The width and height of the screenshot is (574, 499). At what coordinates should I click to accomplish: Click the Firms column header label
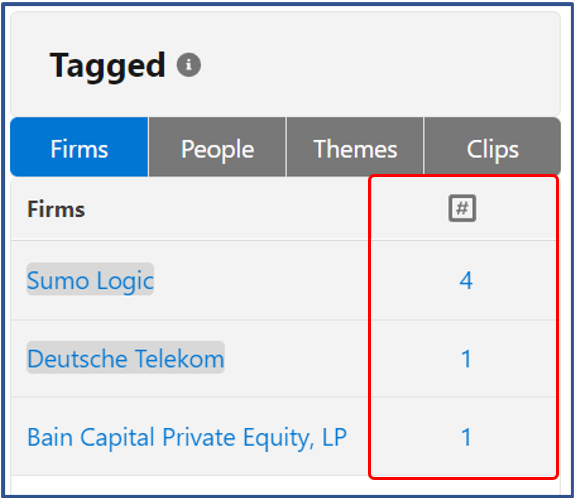pos(56,209)
